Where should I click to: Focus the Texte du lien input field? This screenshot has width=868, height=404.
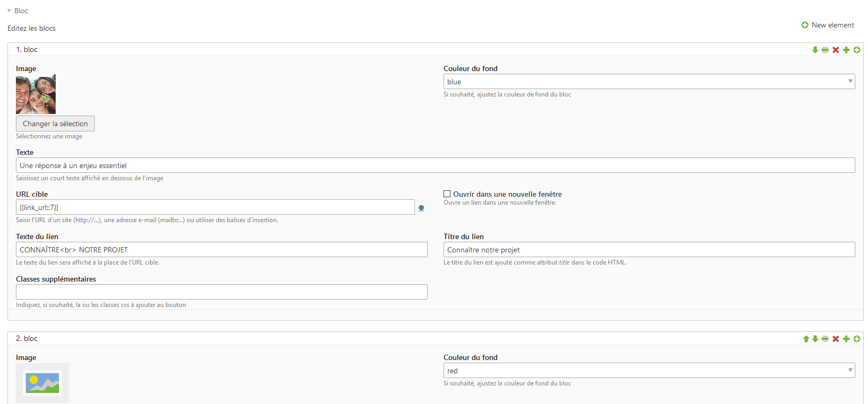[222, 250]
